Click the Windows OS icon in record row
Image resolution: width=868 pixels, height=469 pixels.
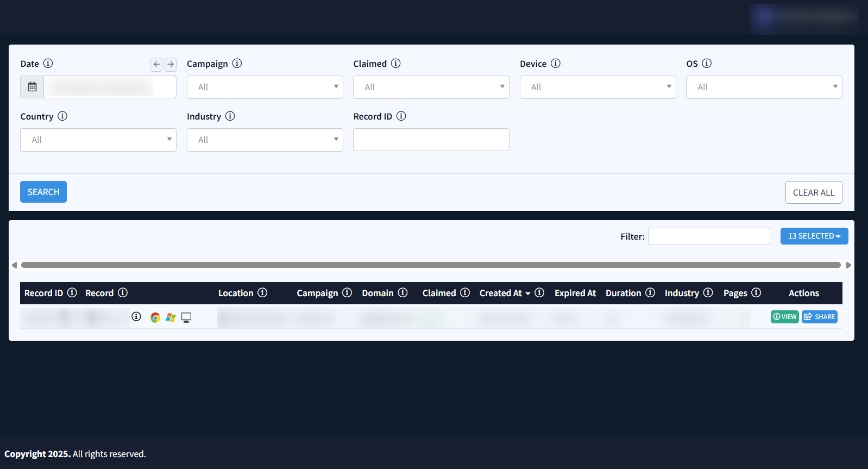click(171, 317)
